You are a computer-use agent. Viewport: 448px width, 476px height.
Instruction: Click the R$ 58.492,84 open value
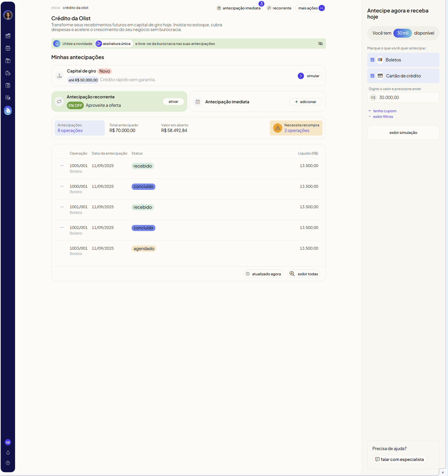click(x=174, y=131)
